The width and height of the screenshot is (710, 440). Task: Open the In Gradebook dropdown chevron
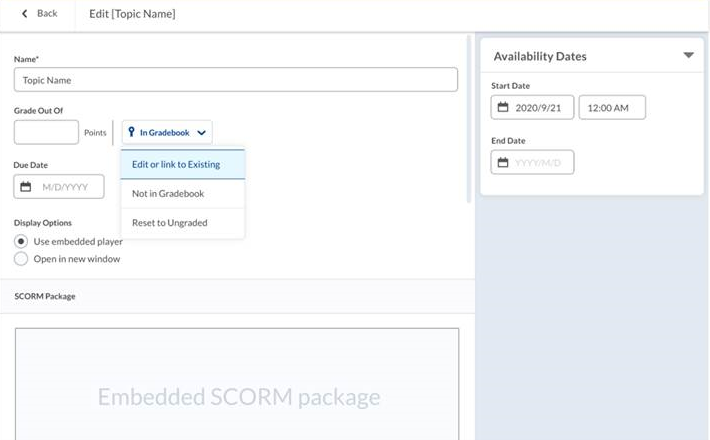pyautogui.click(x=201, y=133)
